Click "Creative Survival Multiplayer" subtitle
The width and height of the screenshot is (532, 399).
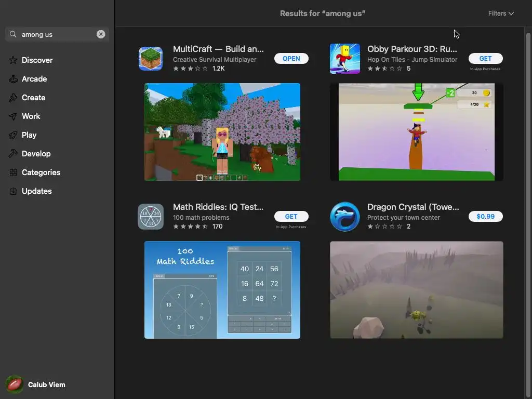215,59
